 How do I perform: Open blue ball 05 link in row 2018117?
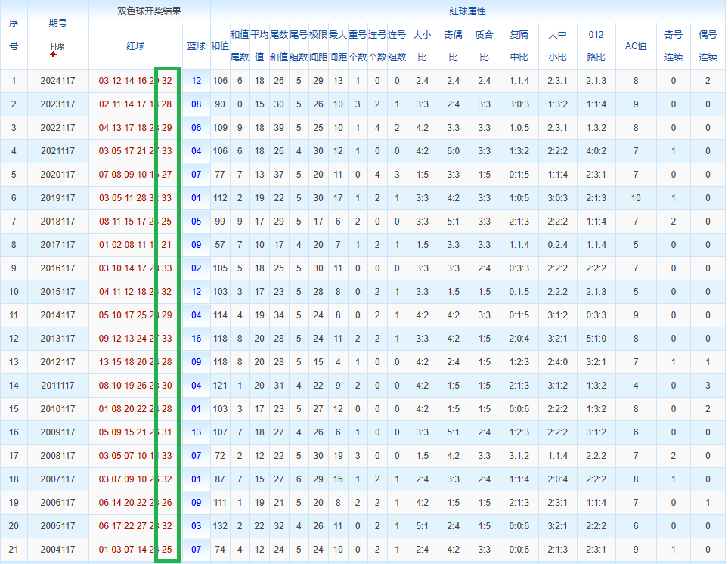pos(197,222)
